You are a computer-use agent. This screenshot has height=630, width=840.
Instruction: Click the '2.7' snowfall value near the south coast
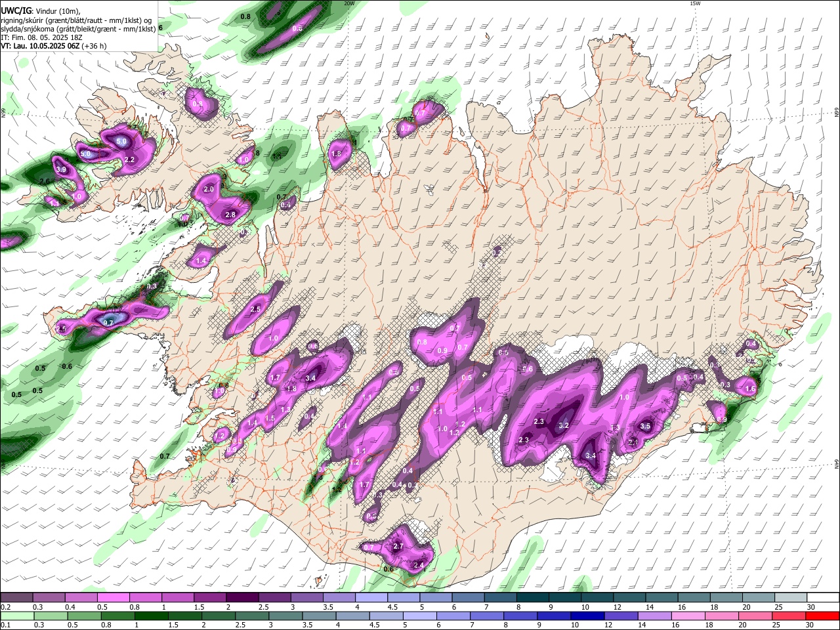click(x=398, y=547)
